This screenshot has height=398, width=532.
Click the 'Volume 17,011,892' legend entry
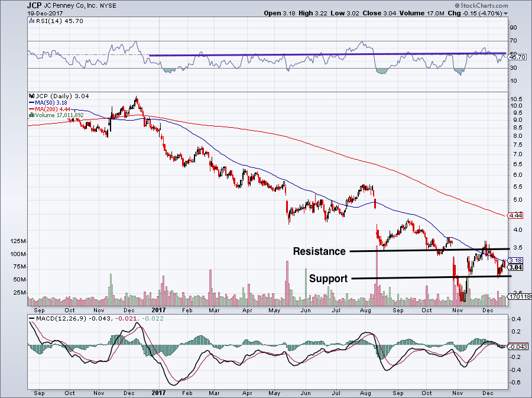click(59, 115)
